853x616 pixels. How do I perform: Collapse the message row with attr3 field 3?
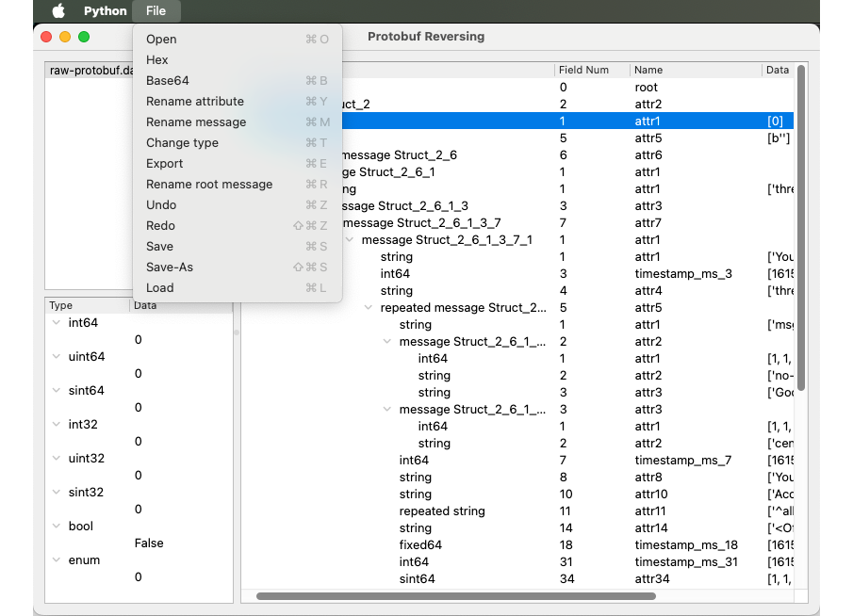(386, 409)
